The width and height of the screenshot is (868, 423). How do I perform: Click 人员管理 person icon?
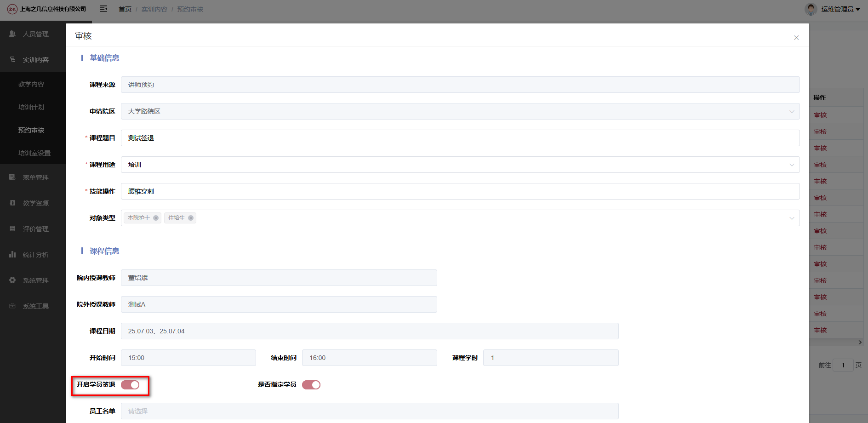[x=12, y=34]
